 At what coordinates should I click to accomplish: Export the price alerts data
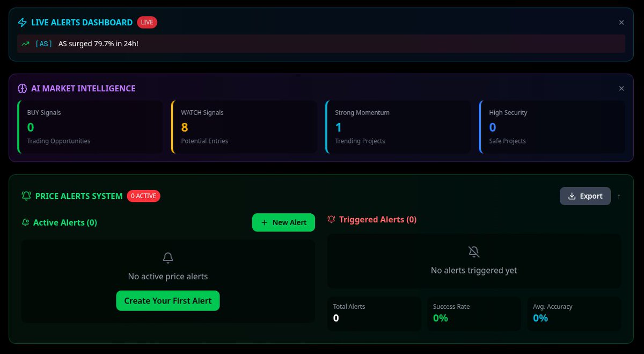click(x=585, y=196)
